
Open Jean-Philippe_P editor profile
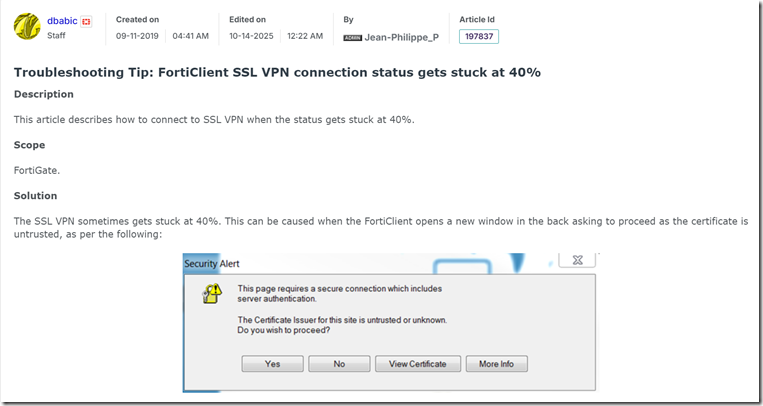click(x=401, y=37)
